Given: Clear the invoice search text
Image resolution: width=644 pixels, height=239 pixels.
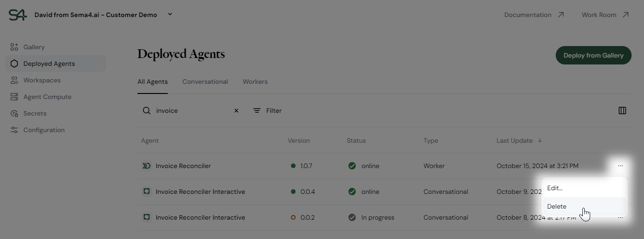Looking at the screenshot, I should (x=236, y=111).
